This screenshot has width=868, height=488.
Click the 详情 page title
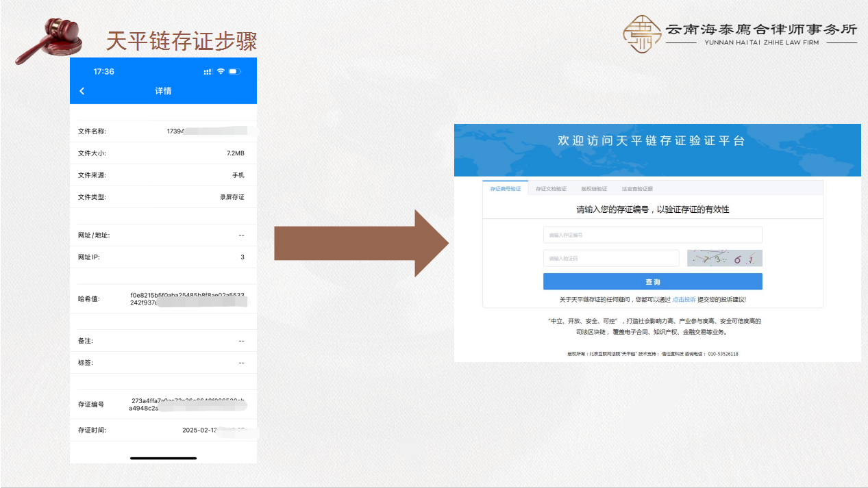(163, 91)
